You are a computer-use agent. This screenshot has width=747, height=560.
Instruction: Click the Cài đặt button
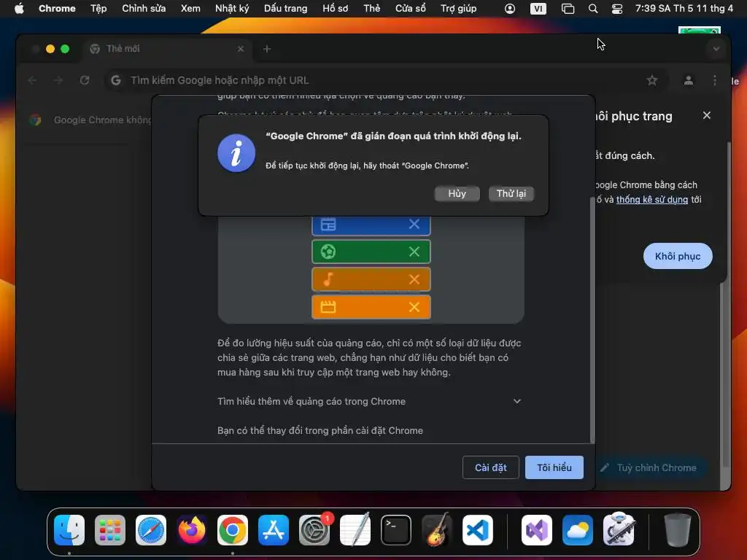click(490, 467)
